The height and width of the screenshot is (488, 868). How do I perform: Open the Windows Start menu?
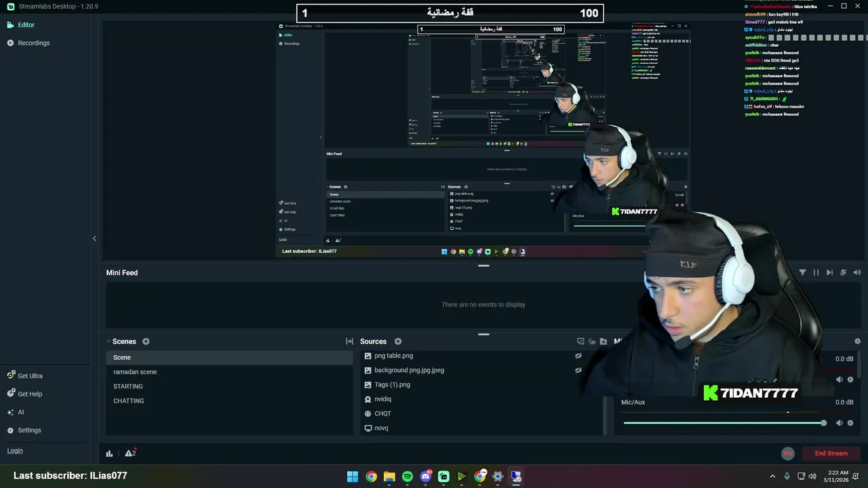[x=353, y=476]
